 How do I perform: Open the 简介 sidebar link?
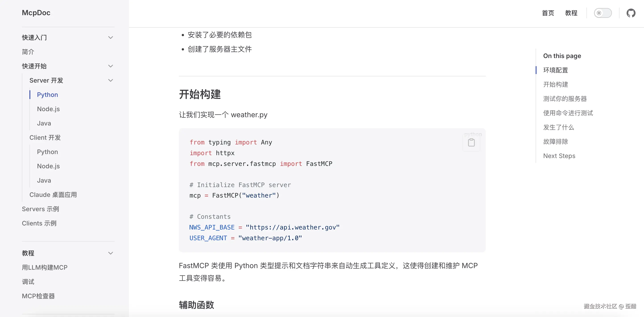tap(28, 52)
